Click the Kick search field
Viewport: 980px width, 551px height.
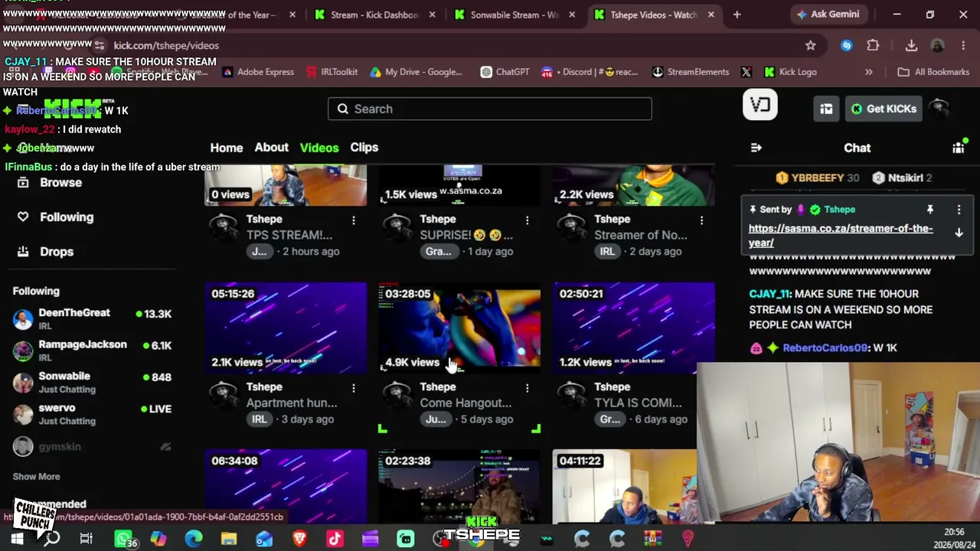(490, 109)
